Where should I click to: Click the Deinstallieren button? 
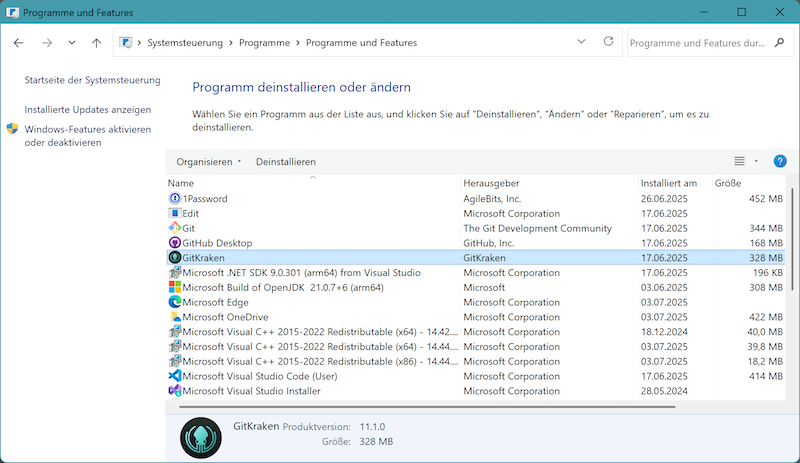tap(286, 162)
